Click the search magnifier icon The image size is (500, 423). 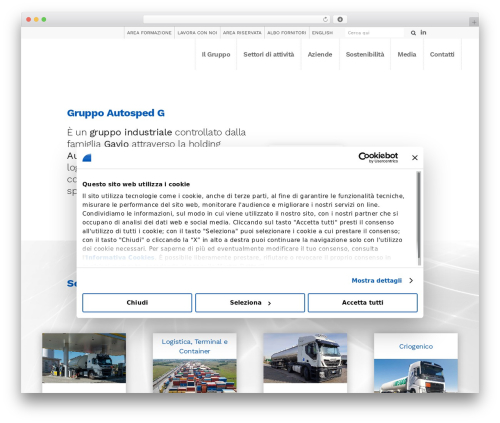tap(413, 33)
